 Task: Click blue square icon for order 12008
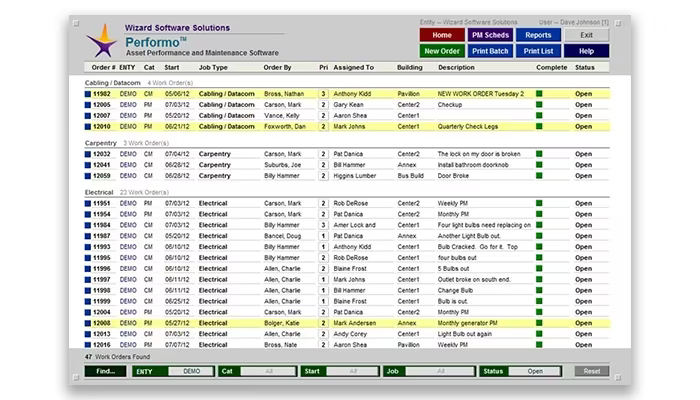click(88, 323)
